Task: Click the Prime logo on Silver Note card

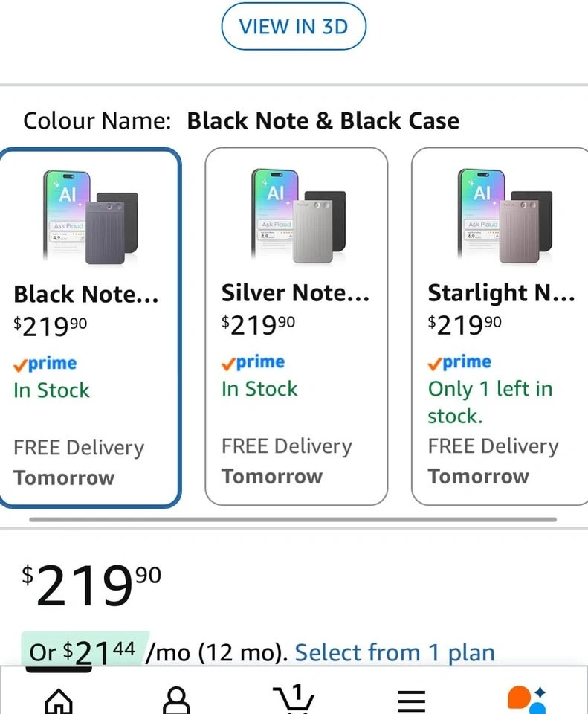Action: 253,362
